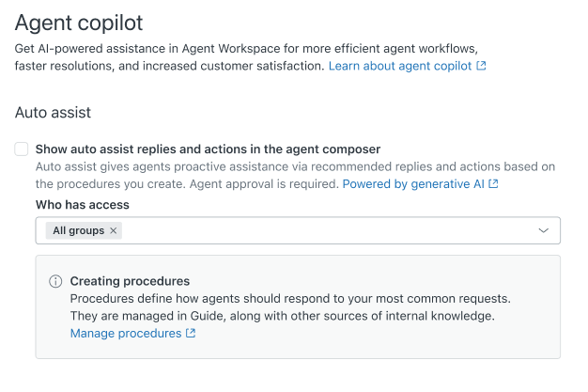Expand the 'Who has access' dropdown chevron
Screen dimensions: 588x392
(543, 230)
